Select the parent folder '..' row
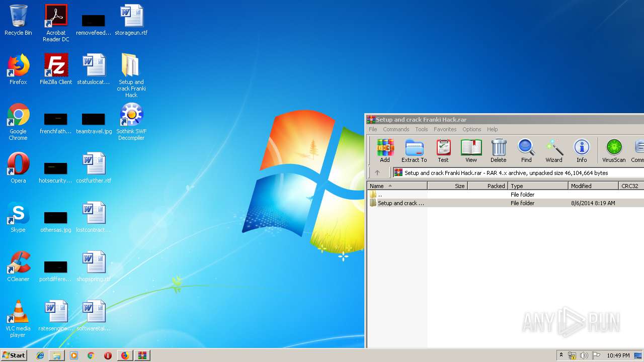The height and width of the screenshot is (362, 644). click(x=506, y=195)
